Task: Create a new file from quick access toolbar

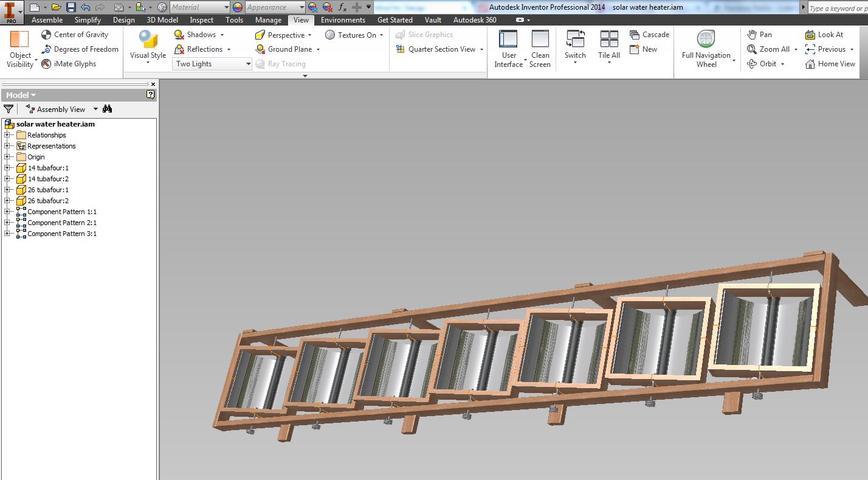Action: (x=35, y=7)
